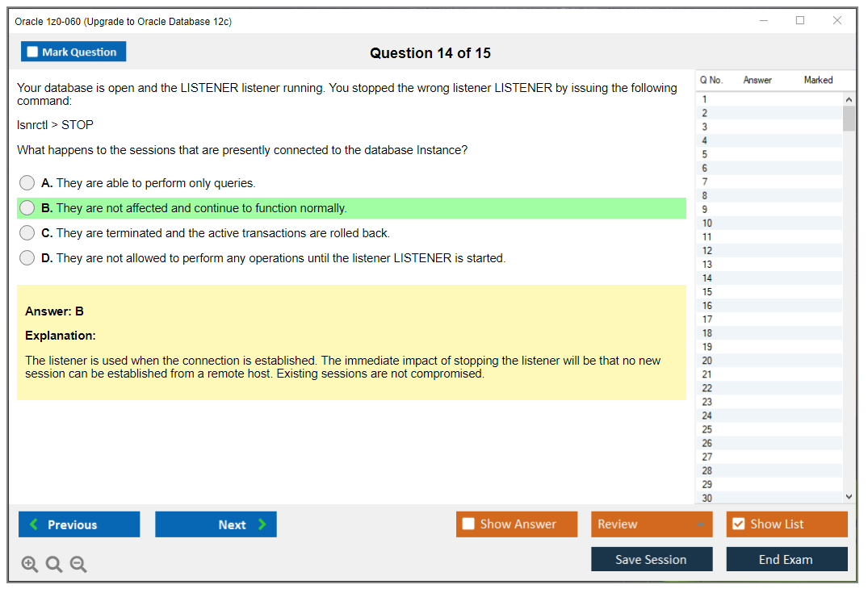Image resolution: width=868 pixels, height=593 pixels.
Task: Click the down arrow of the question list scrollbar
Action: [849, 496]
